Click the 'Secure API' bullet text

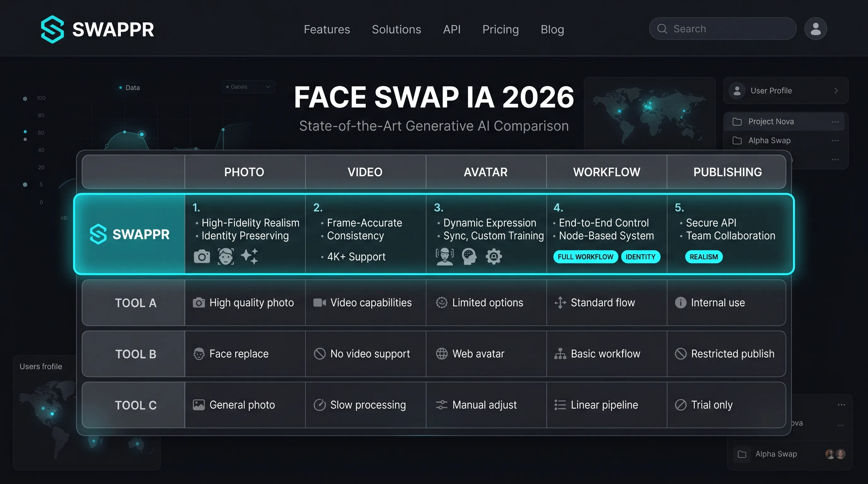point(711,223)
